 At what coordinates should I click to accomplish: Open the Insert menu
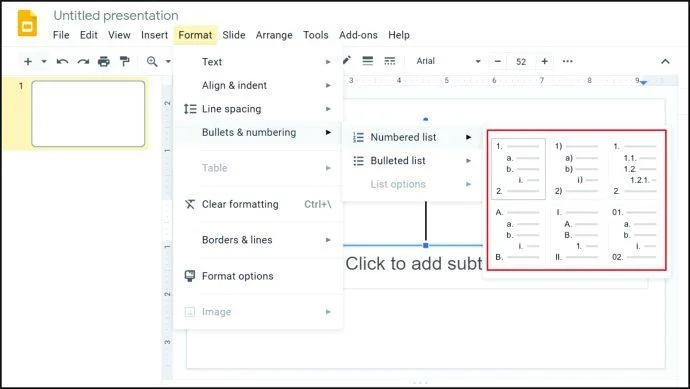coord(154,35)
